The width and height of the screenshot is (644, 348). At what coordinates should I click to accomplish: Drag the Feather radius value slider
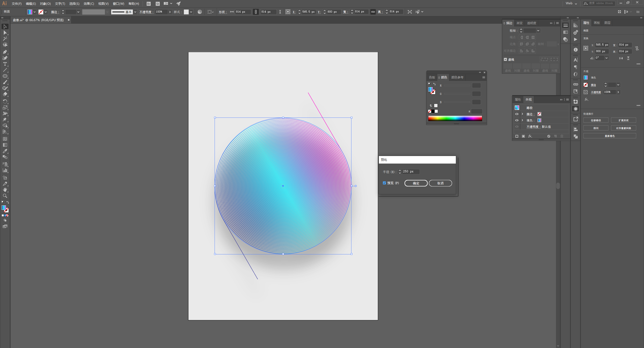tap(399, 171)
